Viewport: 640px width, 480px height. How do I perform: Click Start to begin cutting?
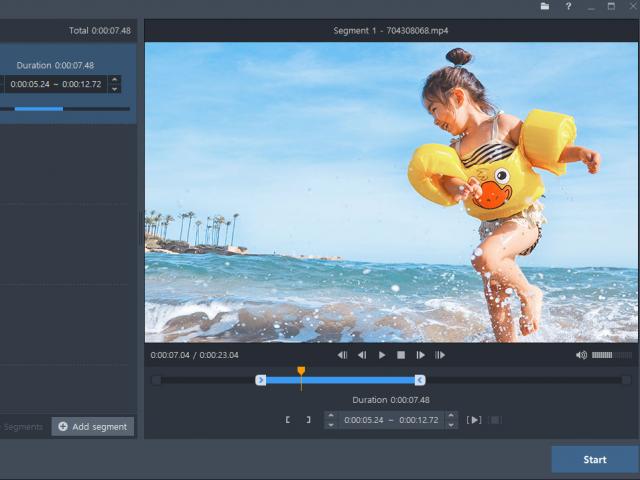coord(595,460)
